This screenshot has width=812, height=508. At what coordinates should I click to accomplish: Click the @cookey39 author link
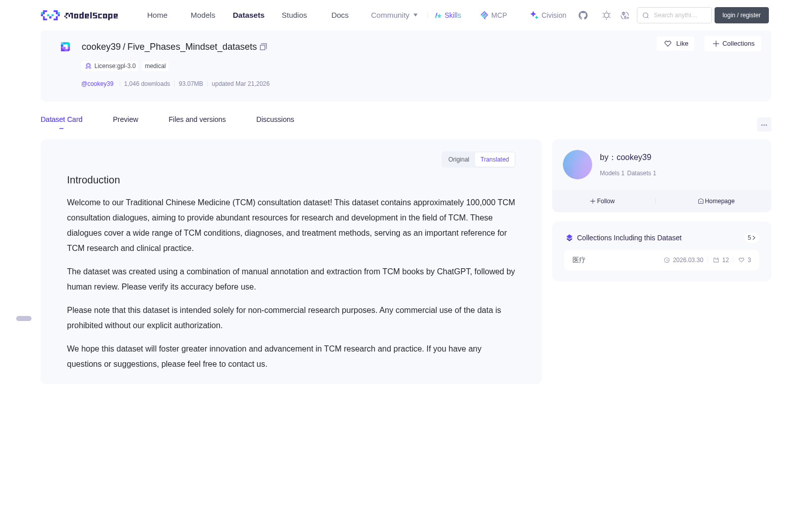point(97,84)
